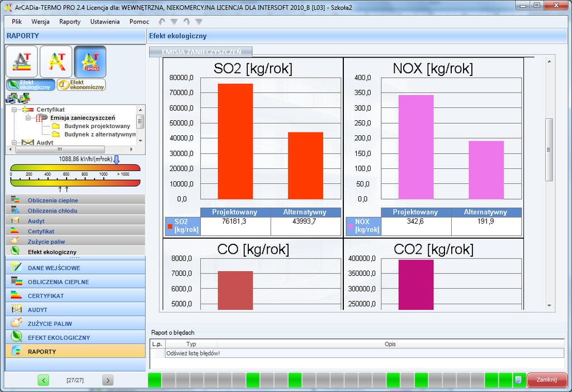Screen dimensions: 572x392
Task: Open Budynek projektowany folder item
Action: click(x=97, y=126)
